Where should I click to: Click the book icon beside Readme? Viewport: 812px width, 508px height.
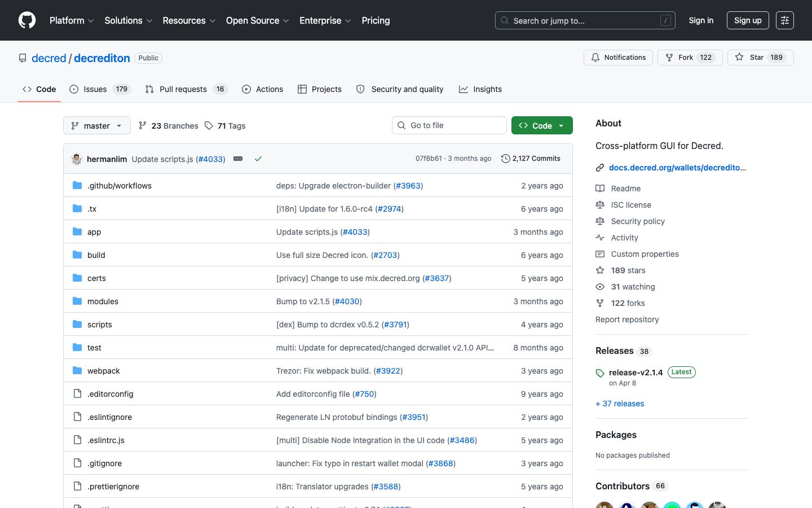pyautogui.click(x=600, y=189)
